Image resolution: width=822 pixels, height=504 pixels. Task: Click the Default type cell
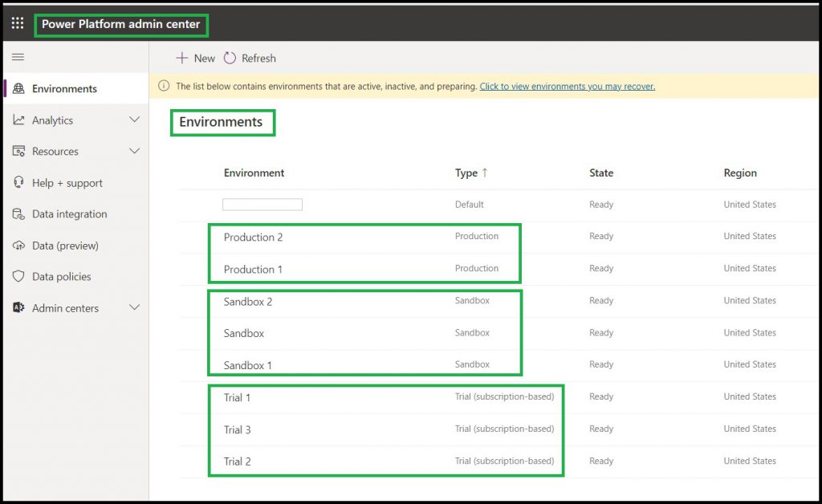click(x=469, y=205)
